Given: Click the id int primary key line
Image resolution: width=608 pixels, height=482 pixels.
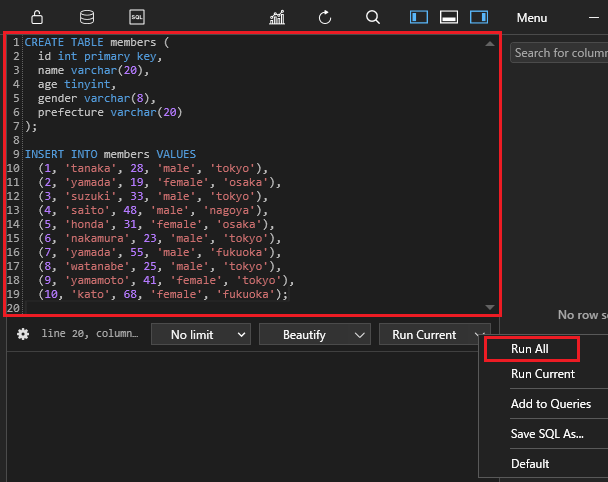Looking at the screenshot, I should tap(100, 56).
